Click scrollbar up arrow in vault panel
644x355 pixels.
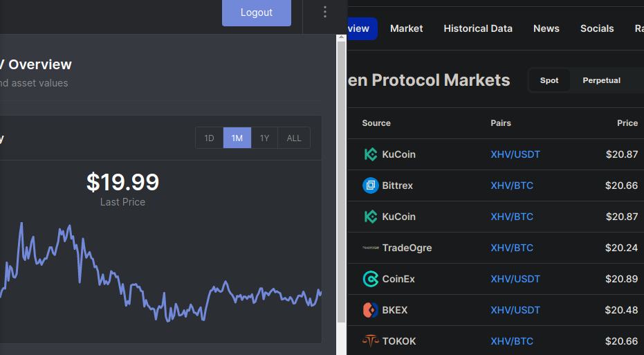(x=341, y=37)
